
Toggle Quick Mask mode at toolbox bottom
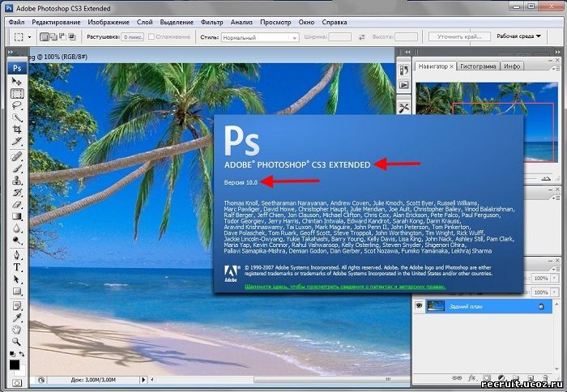pyautogui.click(x=17, y=382)
